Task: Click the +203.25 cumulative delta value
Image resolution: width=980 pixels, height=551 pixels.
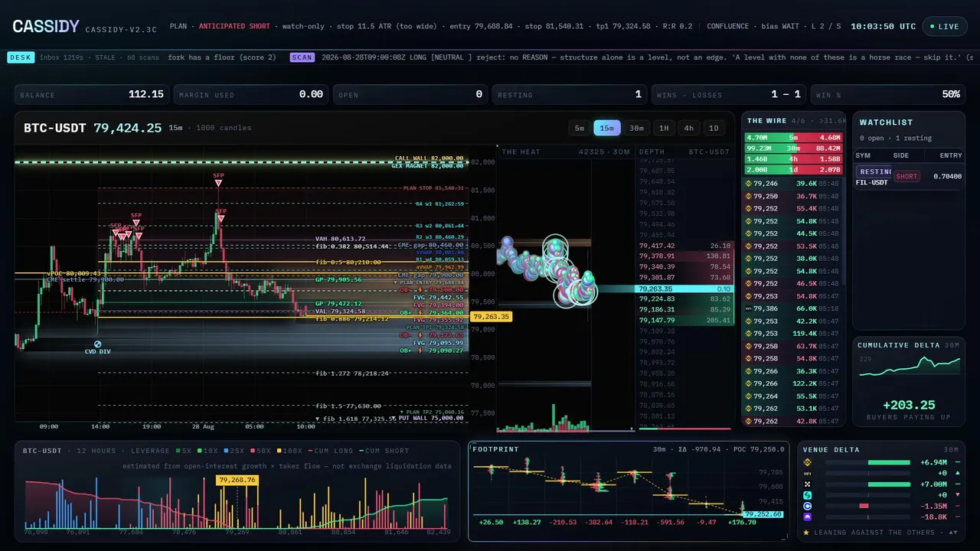Action: point(909,405)
